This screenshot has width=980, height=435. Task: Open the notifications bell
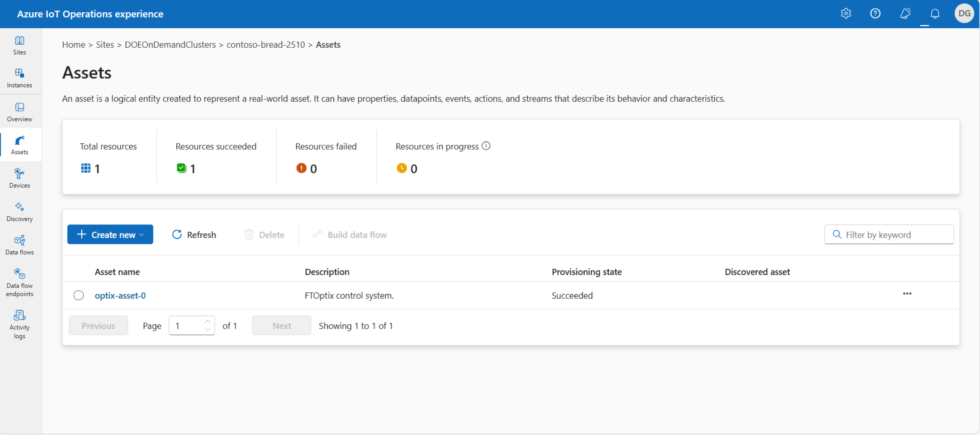point(935,13)
